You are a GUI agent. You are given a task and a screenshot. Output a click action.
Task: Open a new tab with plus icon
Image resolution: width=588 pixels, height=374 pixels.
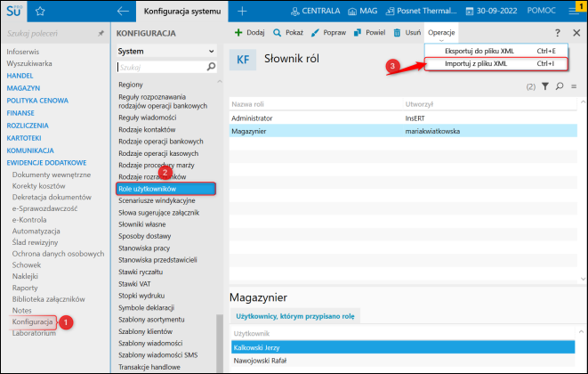pyautogui.click(x=242, y=12)
